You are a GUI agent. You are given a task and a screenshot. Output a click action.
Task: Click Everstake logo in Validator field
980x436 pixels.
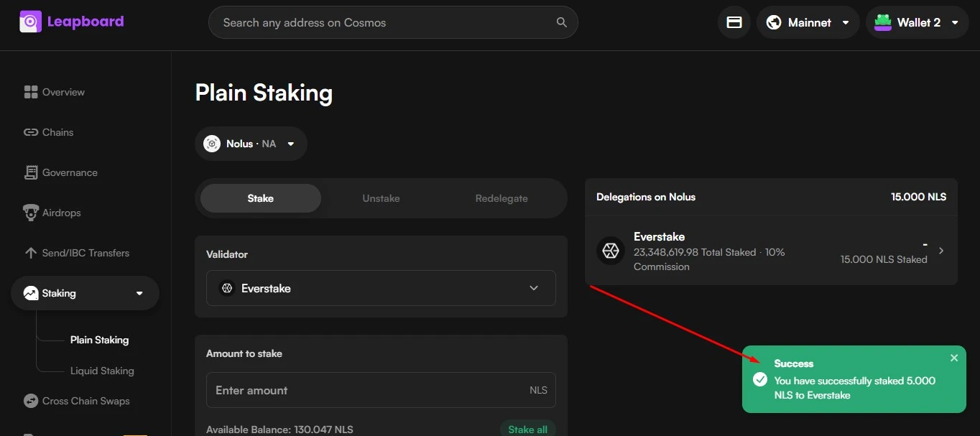(227, 288)
